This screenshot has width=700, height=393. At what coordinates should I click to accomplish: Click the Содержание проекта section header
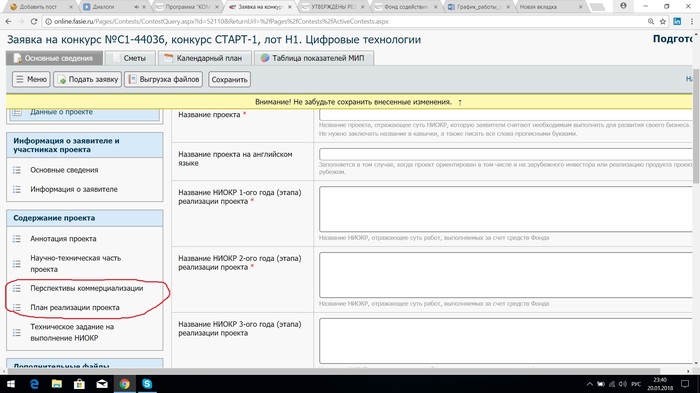click(85, 218)
